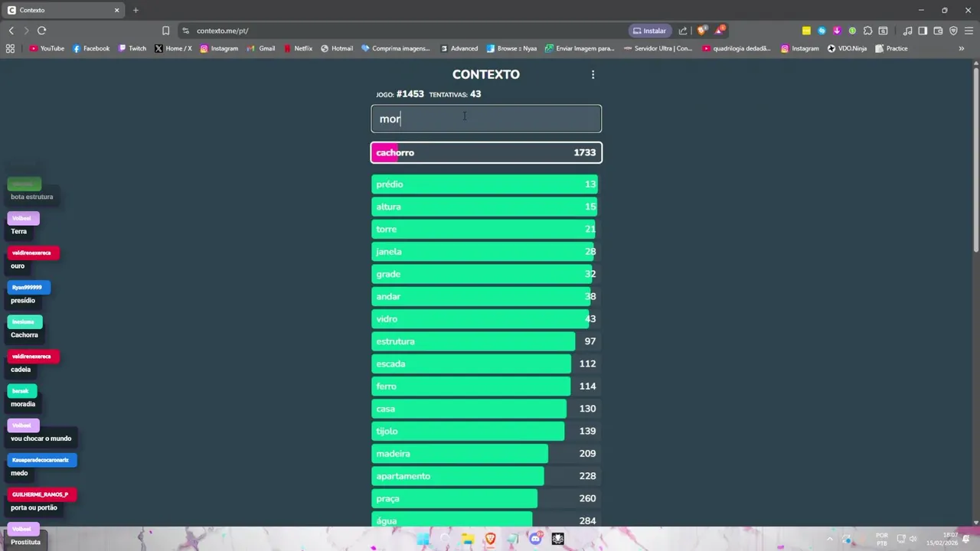Click the 'andar' guess bar

[x=485, y=296]
